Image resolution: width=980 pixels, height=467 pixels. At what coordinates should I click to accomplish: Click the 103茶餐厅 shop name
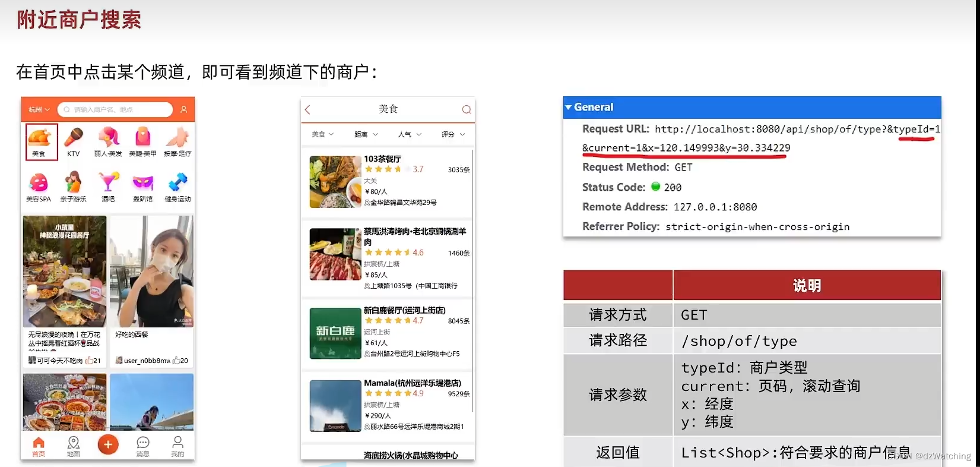click(382, 159)
